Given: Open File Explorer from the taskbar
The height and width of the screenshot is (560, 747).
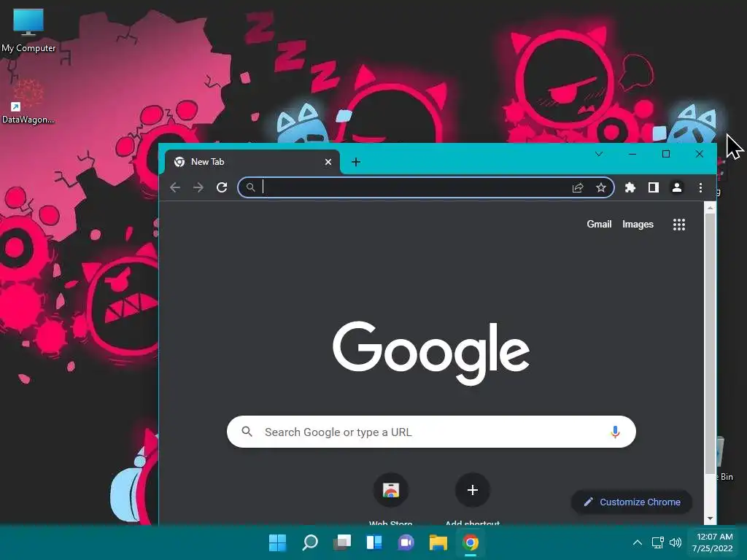Looking at the screenshot, I should pos(438,542).
